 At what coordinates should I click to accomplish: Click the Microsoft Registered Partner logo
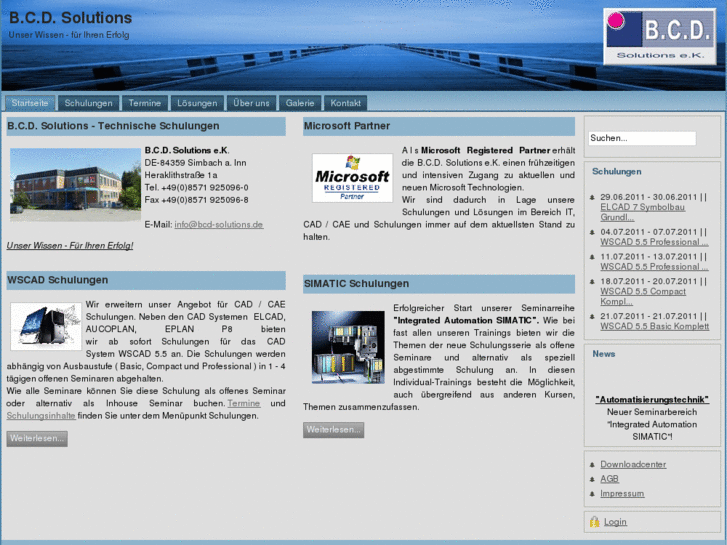click(352, 178)
